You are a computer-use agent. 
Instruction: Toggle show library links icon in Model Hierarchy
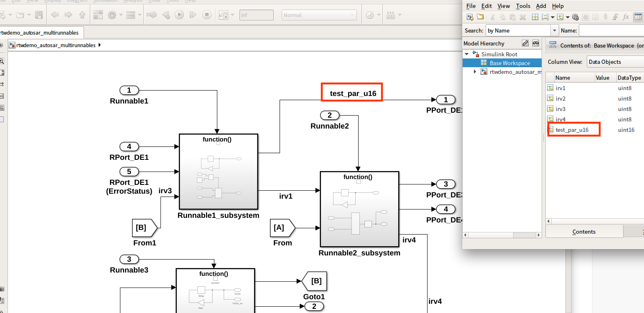[x=525, y=43]
